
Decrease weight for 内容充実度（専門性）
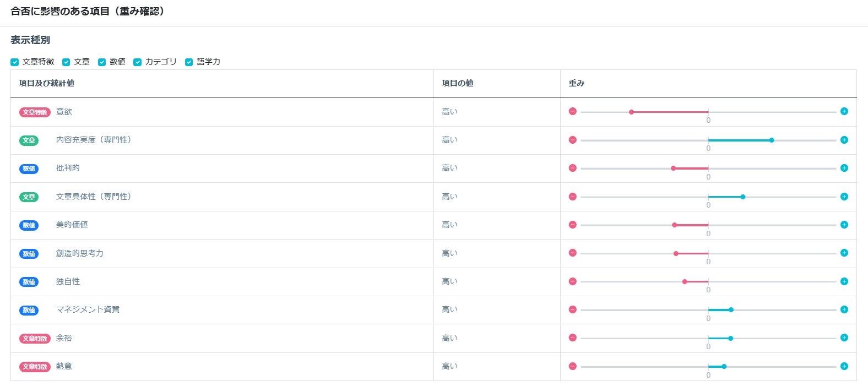[x=573, y=140]
